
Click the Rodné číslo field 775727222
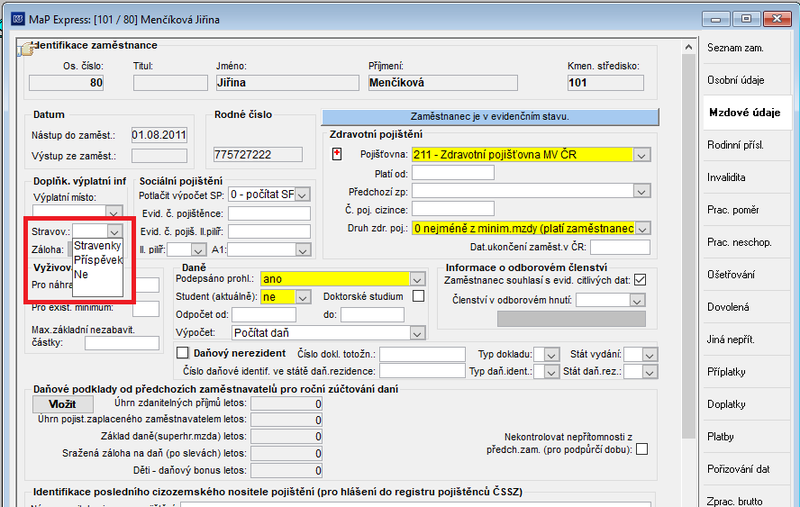258,155
